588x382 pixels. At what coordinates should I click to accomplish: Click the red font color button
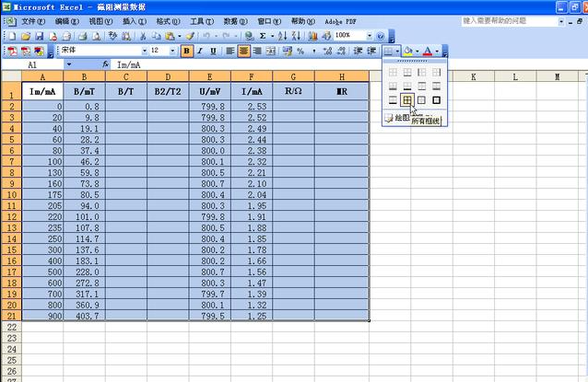428,52
